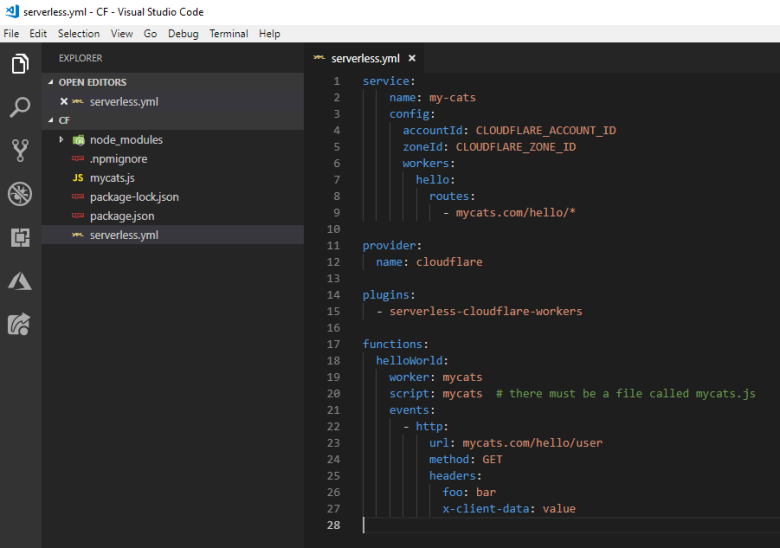780x548 pixels.
Task: Open the View menu
Action: [121, 33]
